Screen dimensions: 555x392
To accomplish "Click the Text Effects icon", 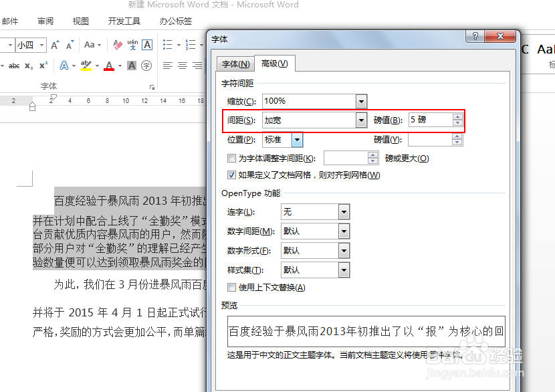I will click(64, 66).
